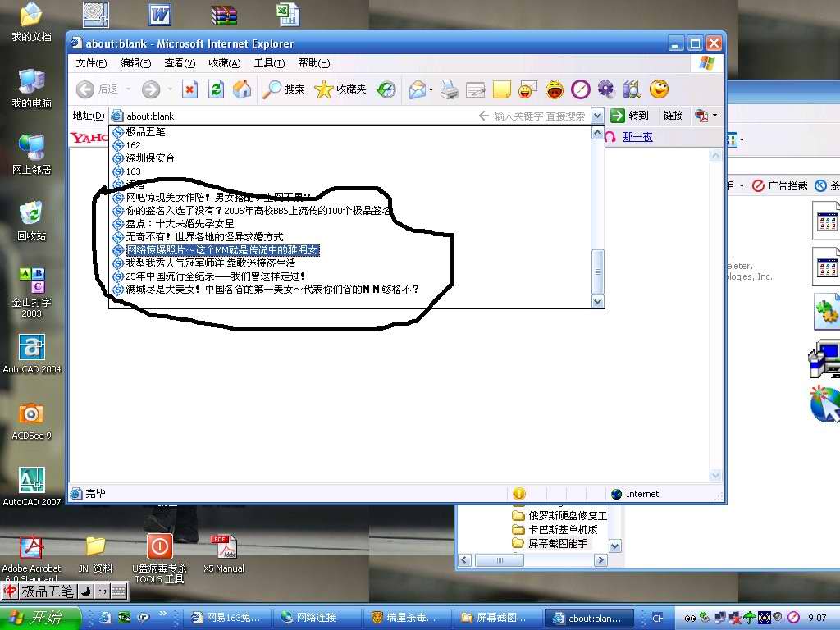Click the 链接 links toolbar label
Screen dimensions: 840x630
[x=673, y=115]
